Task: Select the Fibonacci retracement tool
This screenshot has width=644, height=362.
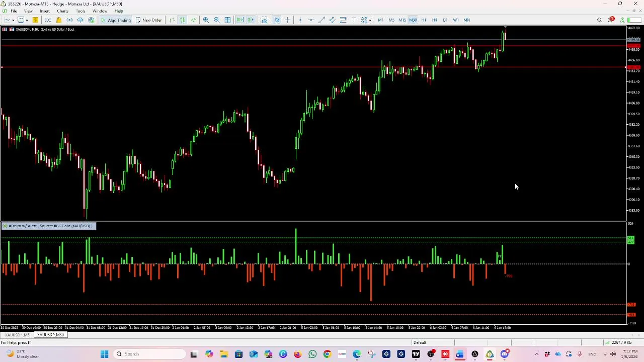Action: coord(343,20)
